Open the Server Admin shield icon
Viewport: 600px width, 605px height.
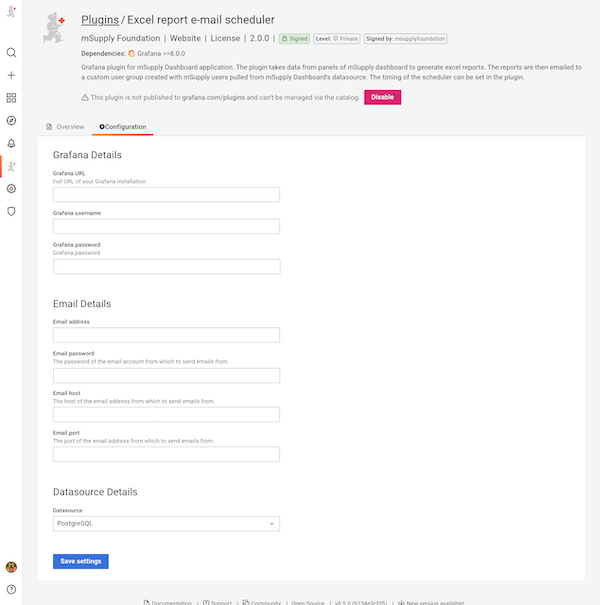(x=11, y=211)
